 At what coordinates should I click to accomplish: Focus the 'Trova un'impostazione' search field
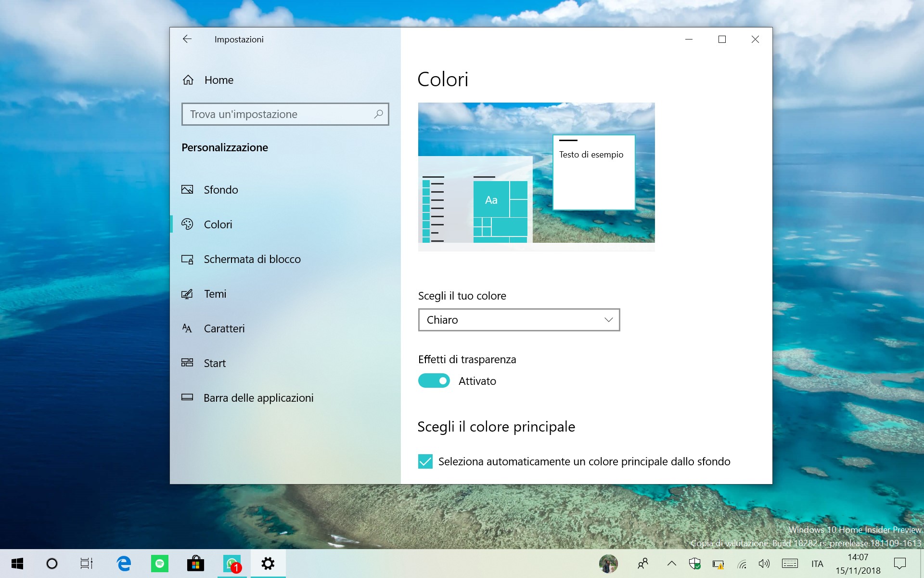point(285,114)
